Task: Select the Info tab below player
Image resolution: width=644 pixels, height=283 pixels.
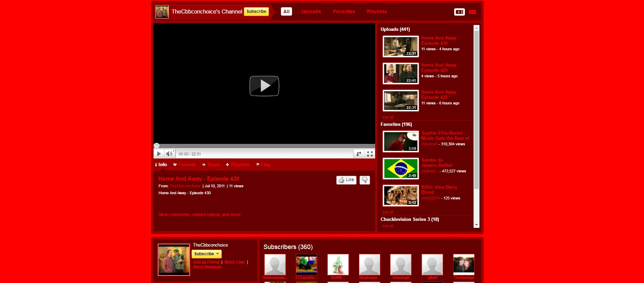Action: click(161, 165)
